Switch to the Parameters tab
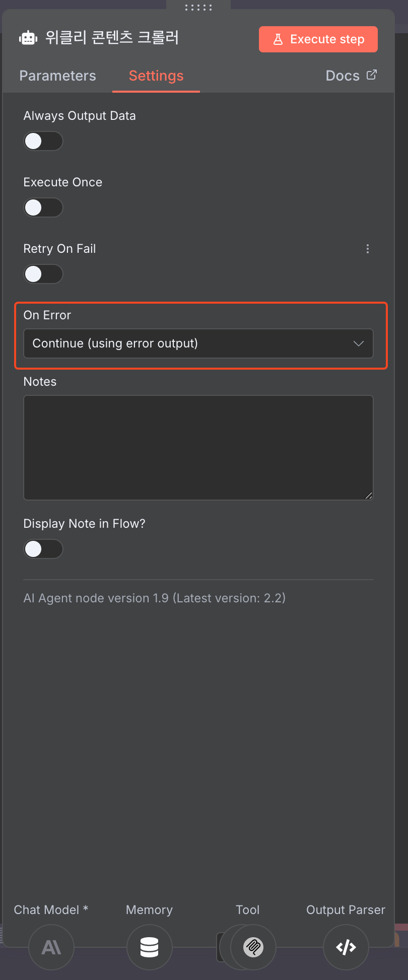Screen dimensions: 408x980 [57, 76]
